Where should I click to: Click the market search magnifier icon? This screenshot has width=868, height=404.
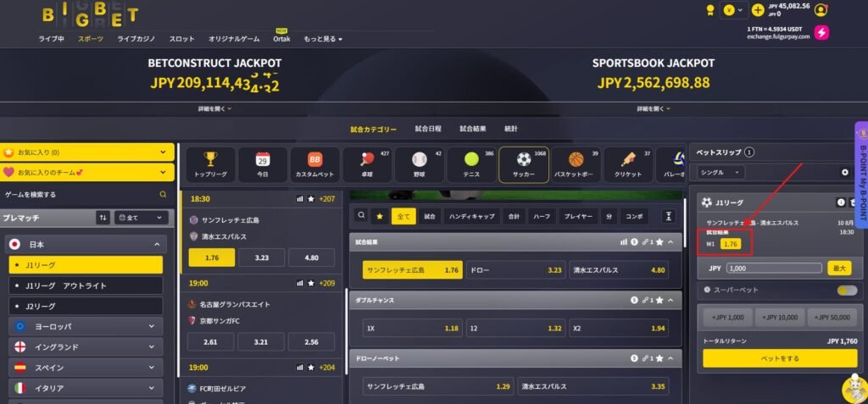point(361,216)
